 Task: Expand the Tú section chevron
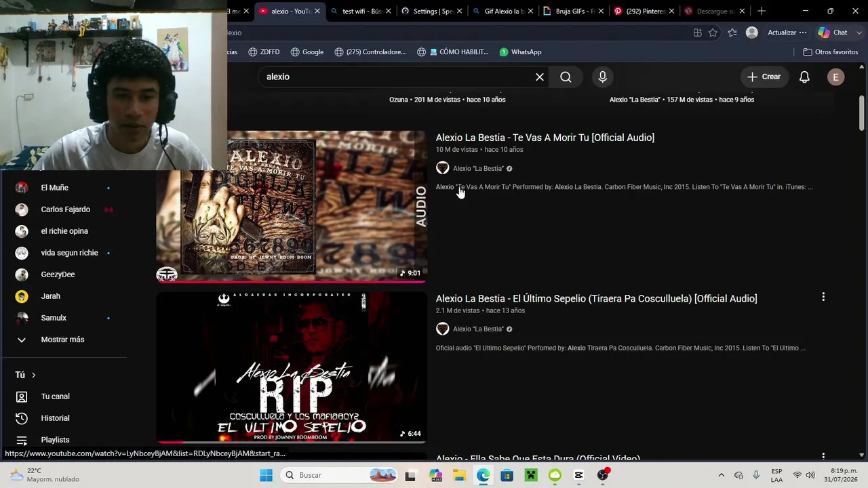tap(33, 375)
